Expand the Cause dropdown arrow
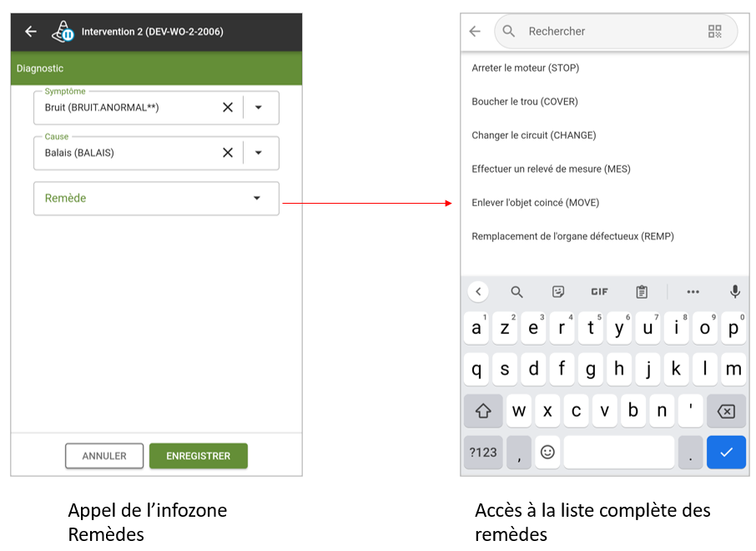This screenshot has width=756, height=551. coord(259,153)
